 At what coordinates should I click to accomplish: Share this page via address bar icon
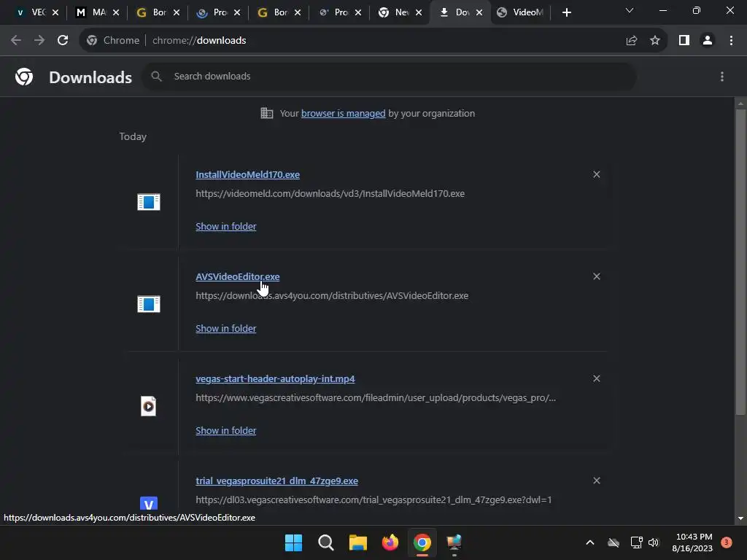[632, 41]
